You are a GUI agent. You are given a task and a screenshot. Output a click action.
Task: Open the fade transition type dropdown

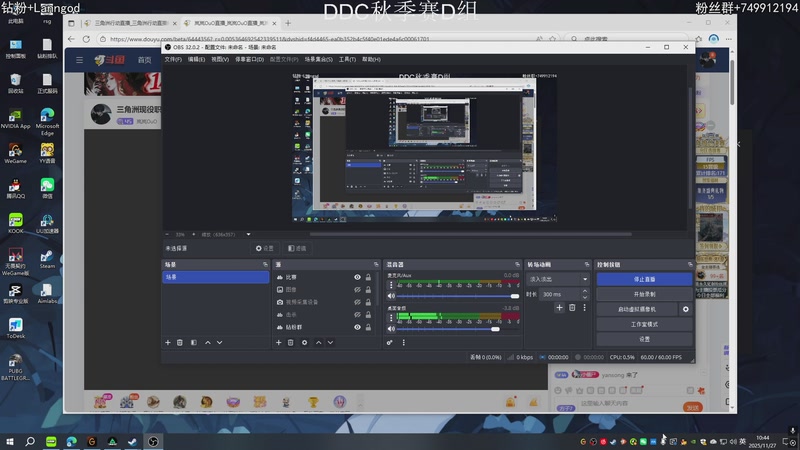click(x=558, y=279)
